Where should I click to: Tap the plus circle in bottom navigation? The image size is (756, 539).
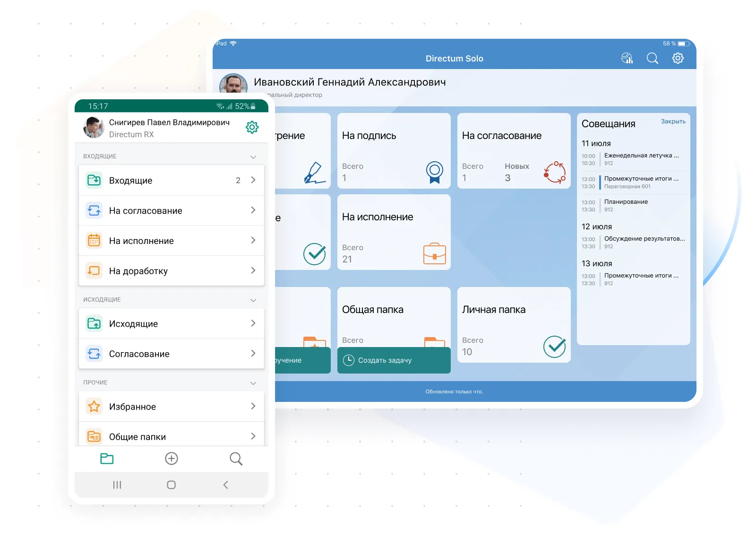pyautogui.click(x=172, y=459)
